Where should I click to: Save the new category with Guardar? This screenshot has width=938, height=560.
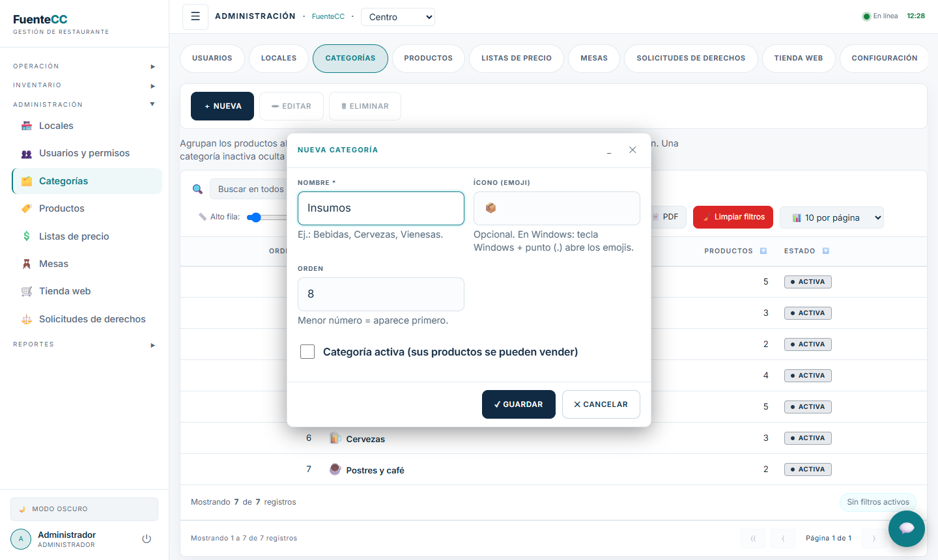pos(519,404)
